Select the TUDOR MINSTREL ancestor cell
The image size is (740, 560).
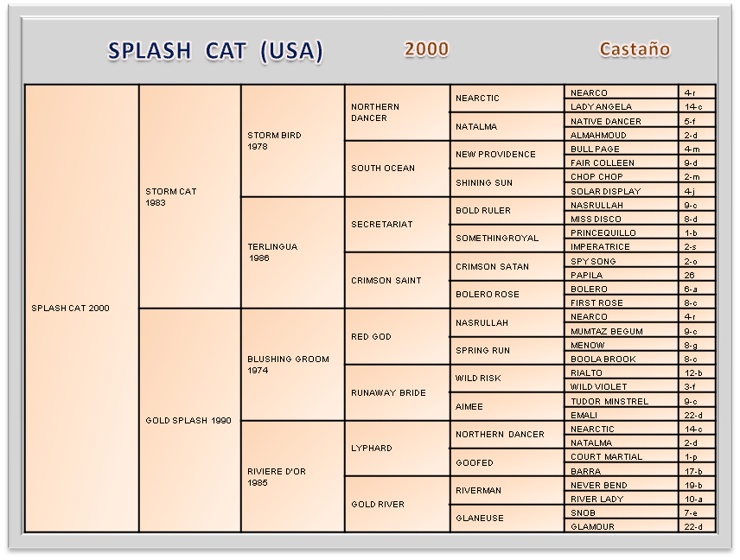point(621,401)
